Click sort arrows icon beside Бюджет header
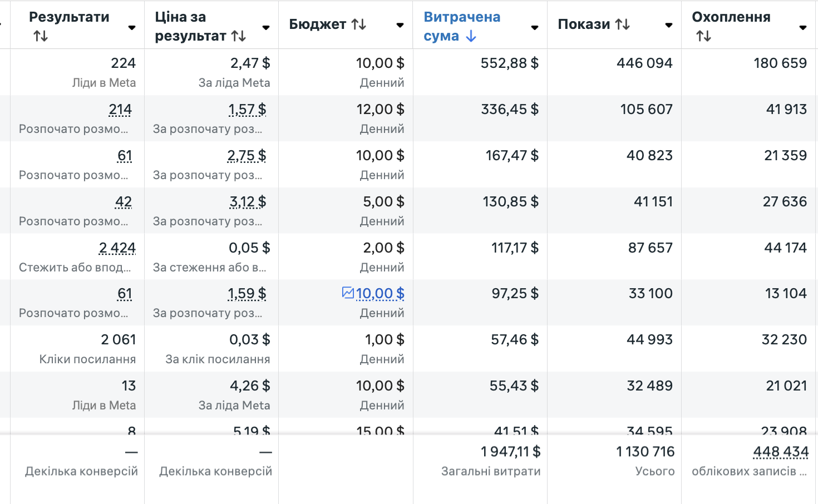Screen dimensions: 818x504 point(359,24)
